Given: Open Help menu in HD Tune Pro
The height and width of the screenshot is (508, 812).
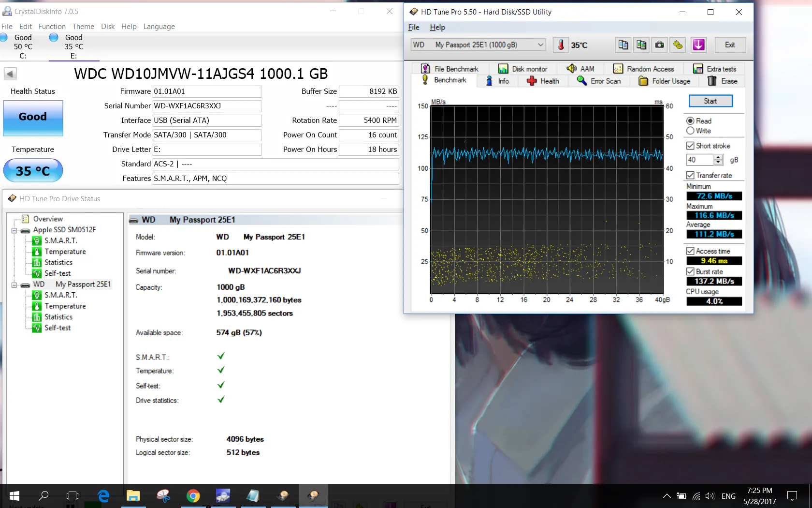Looking at the screenshot, I should (x=437, y=28).
